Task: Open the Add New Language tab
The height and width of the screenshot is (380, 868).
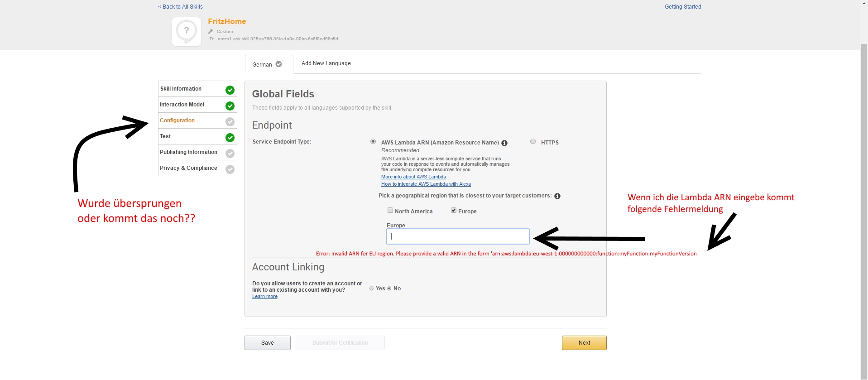Action: tap(326, 63)
